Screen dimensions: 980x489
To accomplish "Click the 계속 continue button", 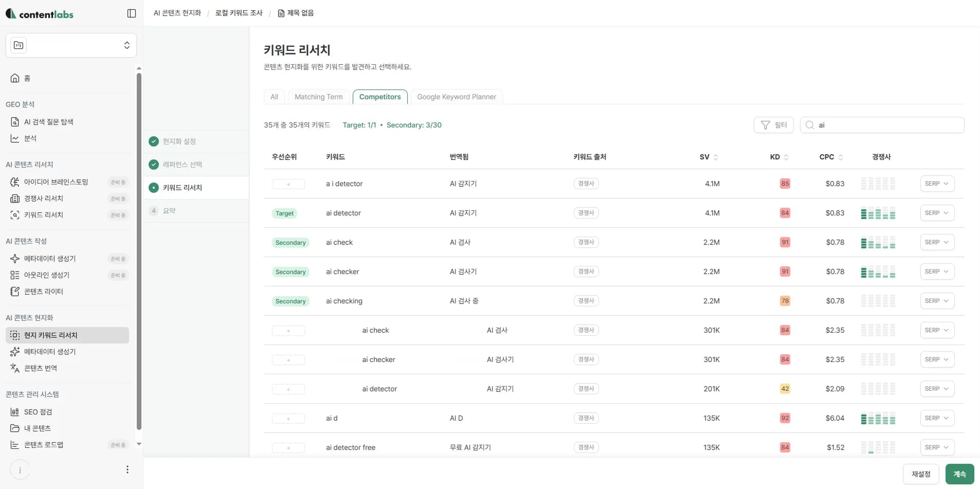I will click(959, 474).
